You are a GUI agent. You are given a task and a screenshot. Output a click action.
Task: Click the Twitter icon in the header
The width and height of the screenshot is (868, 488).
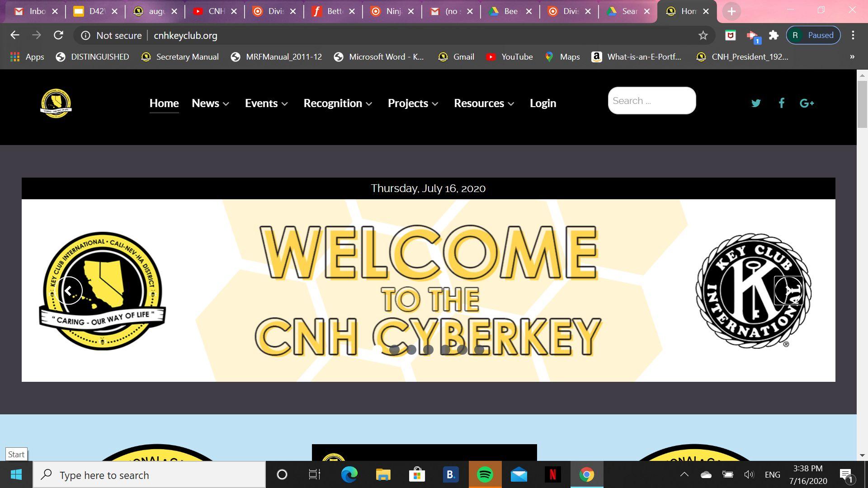point(756,103)
